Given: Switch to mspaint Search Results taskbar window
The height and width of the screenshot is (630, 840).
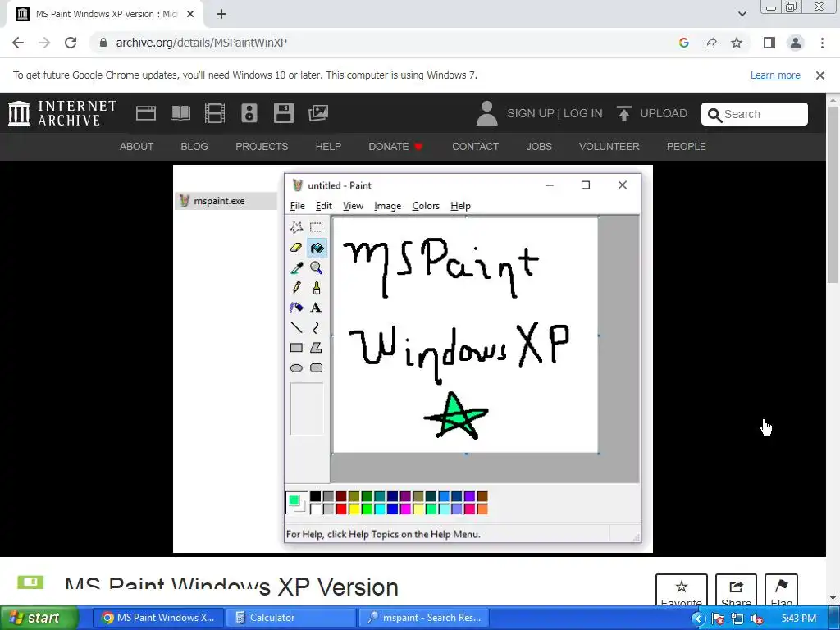Looking at the screenshot, I should pos(423,618).
